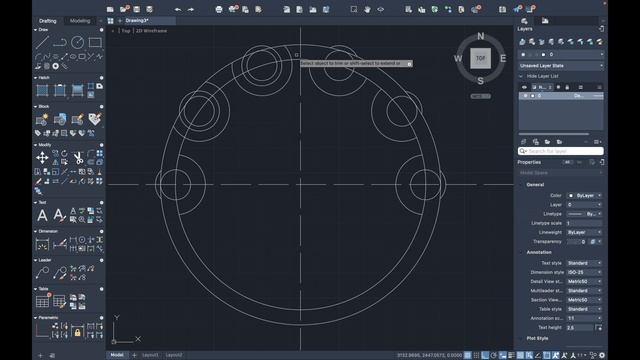
Task: Click the Print icon in the top toolbar
Action: point(219,9)
